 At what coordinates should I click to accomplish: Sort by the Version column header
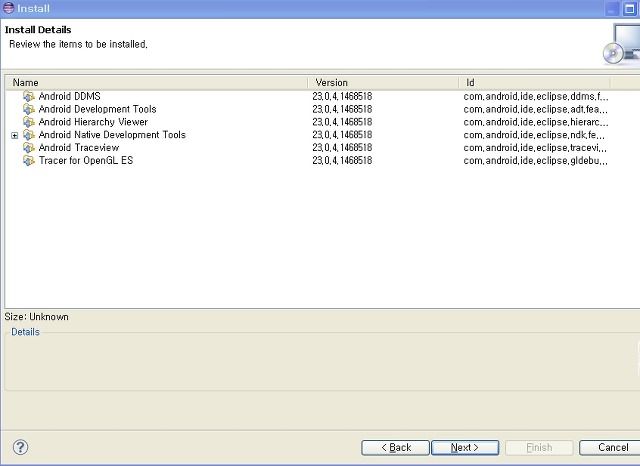click(383, 82)
